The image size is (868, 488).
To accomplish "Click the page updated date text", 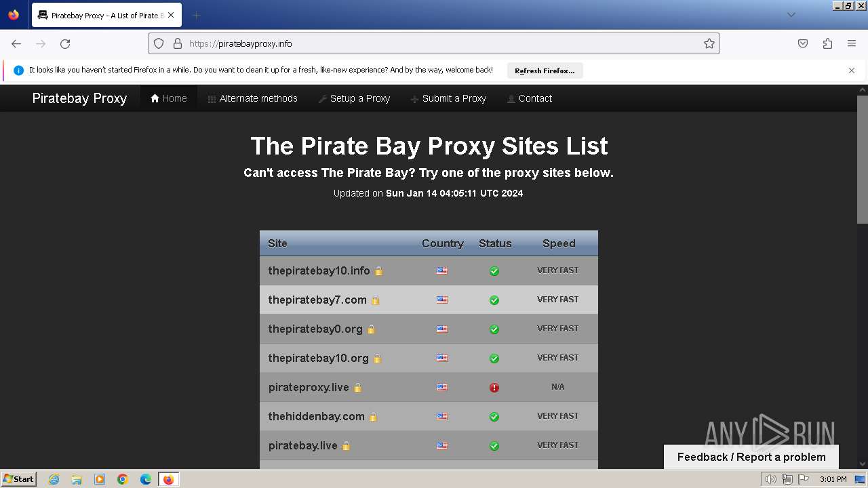I will click(428, 193).
